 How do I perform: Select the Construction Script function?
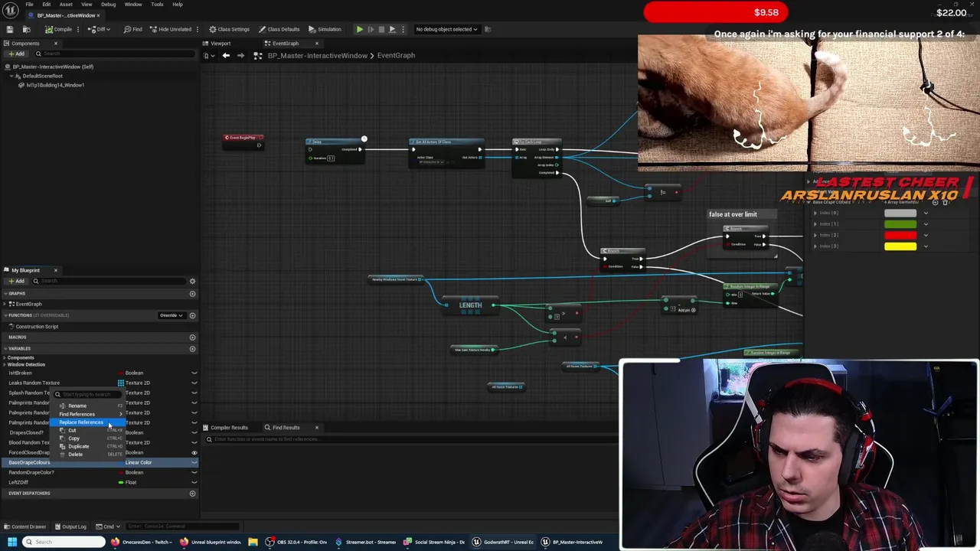pyautogui.click(x=37, y=327)
